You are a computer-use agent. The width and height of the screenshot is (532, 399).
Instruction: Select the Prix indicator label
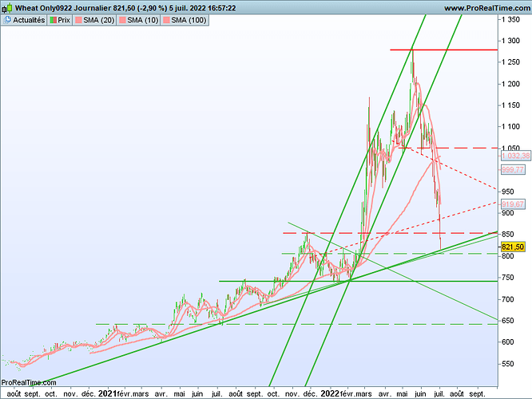pyautogui.click(x=64, y=19)
